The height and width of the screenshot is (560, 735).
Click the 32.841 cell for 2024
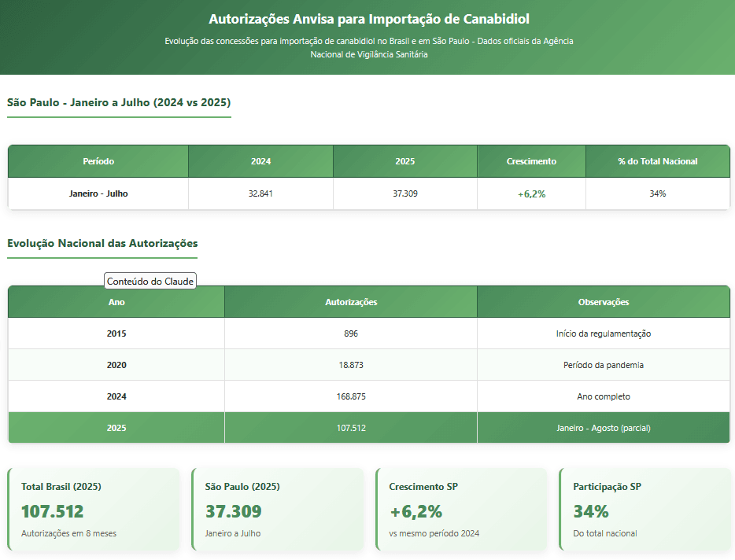coord(260,193)
